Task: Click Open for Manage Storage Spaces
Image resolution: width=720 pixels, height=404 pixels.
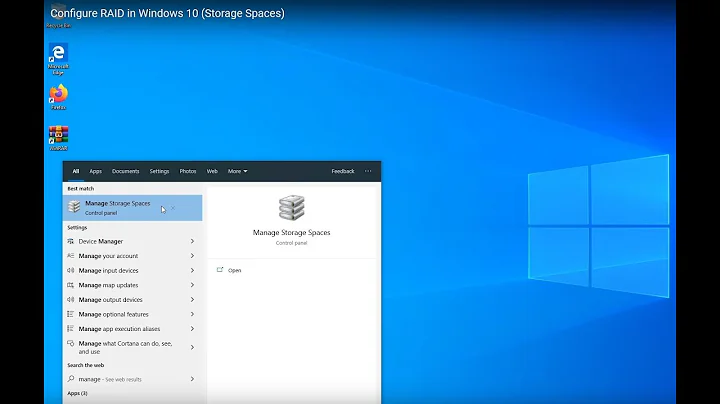Action: (x=235, y=270)
